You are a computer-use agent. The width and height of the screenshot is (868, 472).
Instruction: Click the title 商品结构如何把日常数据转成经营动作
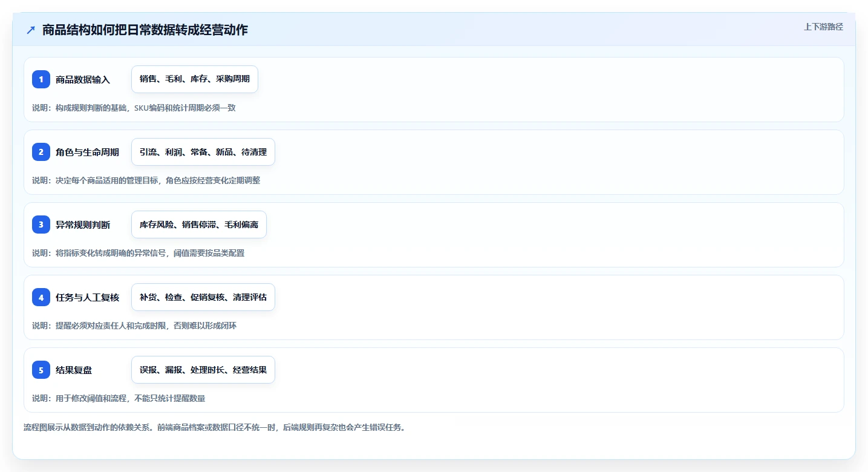point(145,30)
